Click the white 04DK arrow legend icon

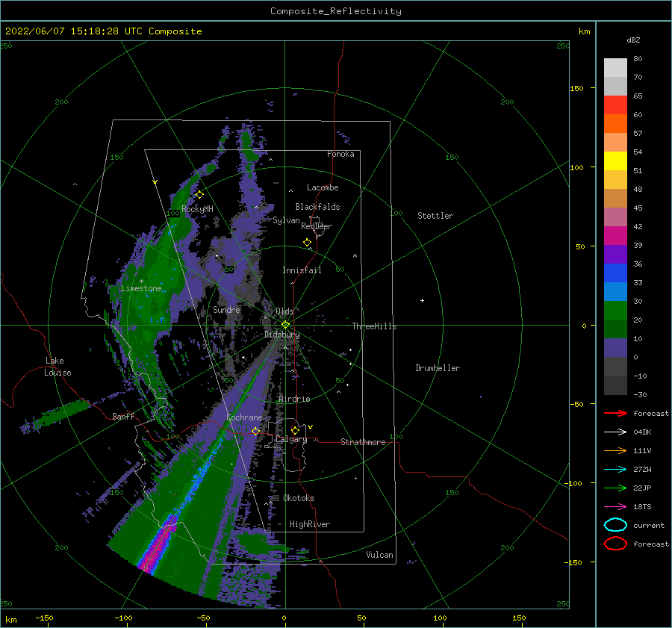click(x=615, y=432)
